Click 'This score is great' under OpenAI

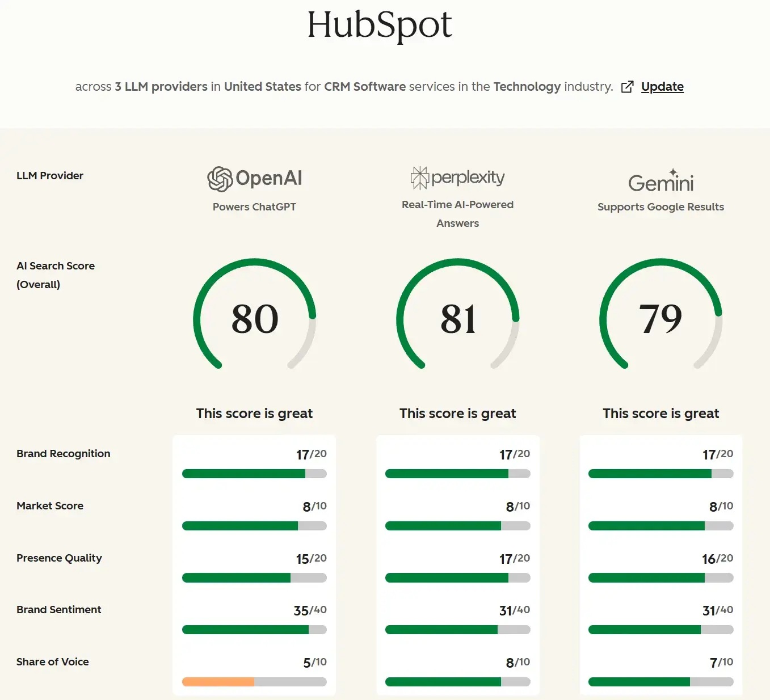254,414
